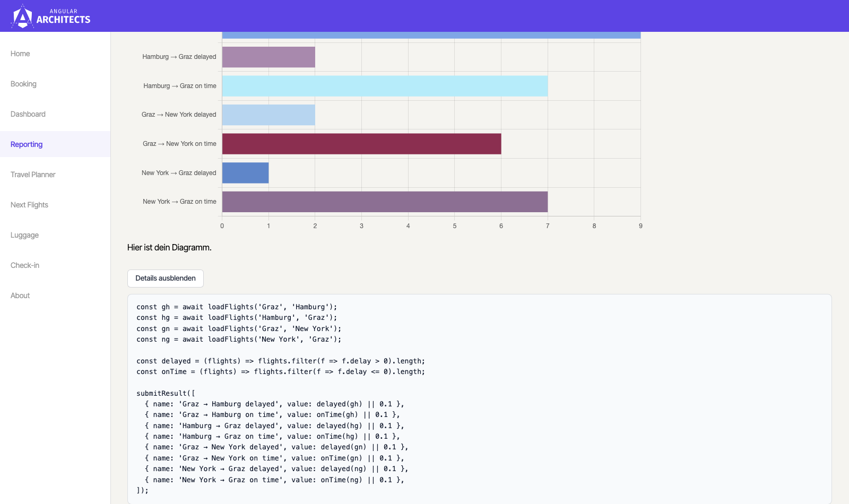849x504 pixels.
Task: Click code line starting 'const ng ='
Action: 239,340
